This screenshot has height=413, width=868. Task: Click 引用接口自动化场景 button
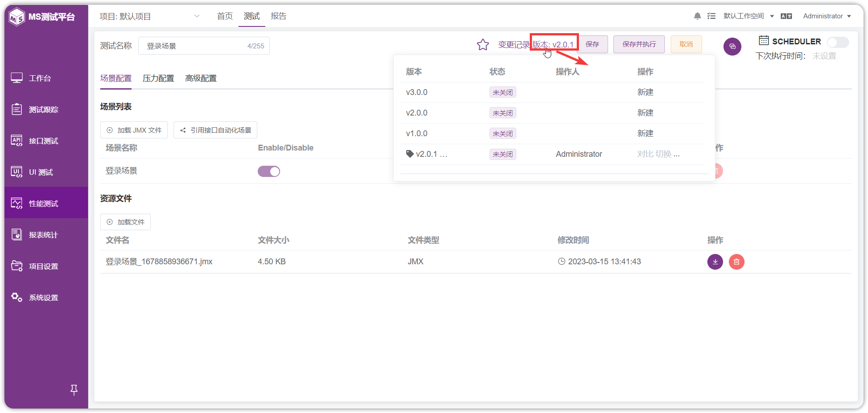(x=216, y=130)
